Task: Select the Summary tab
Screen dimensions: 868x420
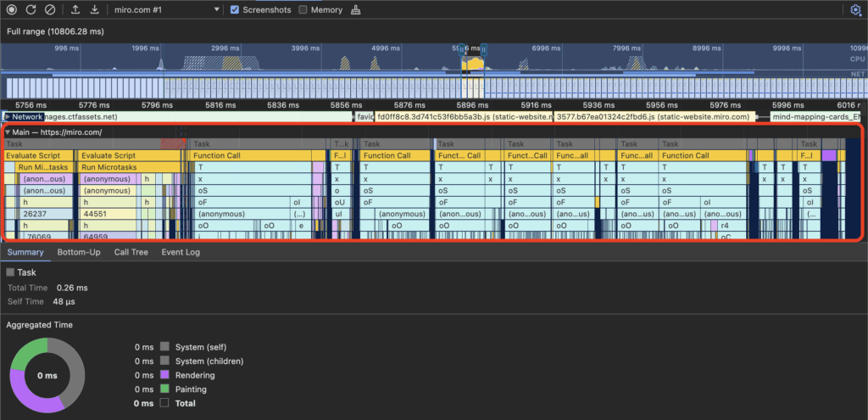Action: pos(25,252)
